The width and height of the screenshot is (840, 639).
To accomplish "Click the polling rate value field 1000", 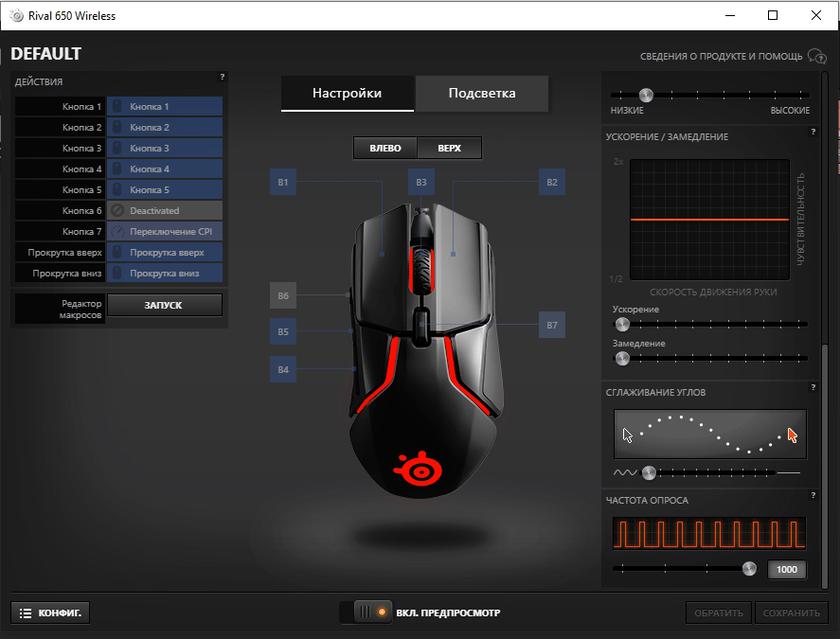I will 786,569.
